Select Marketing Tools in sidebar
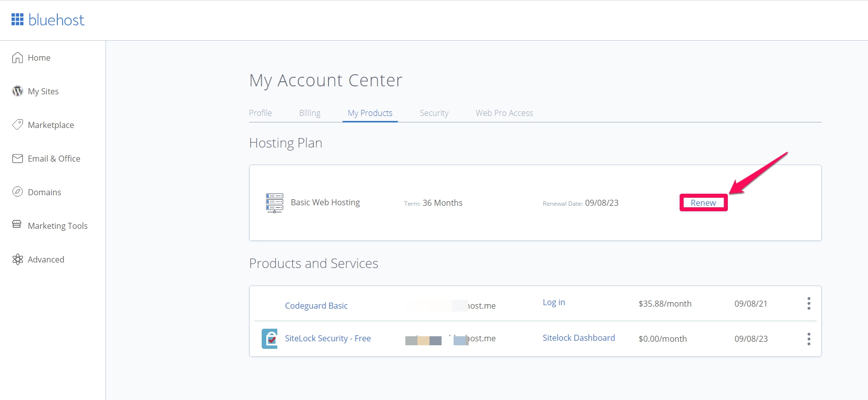 (x=58, y=226)
